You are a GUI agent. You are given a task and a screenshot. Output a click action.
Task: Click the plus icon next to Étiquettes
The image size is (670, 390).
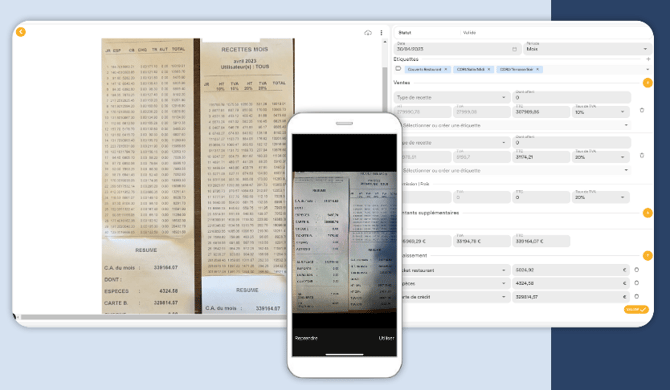click(x=648, y=59)
